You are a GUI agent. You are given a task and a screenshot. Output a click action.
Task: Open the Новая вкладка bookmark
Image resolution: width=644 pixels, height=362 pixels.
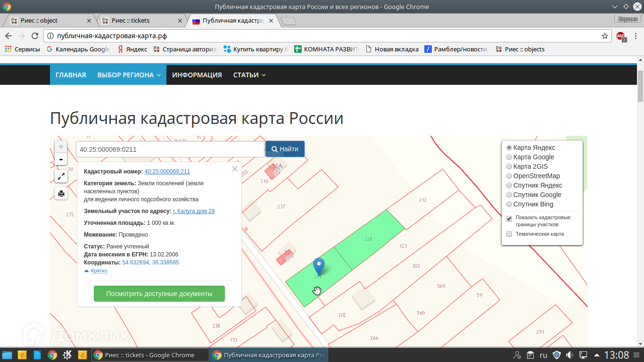click(392, 49)
